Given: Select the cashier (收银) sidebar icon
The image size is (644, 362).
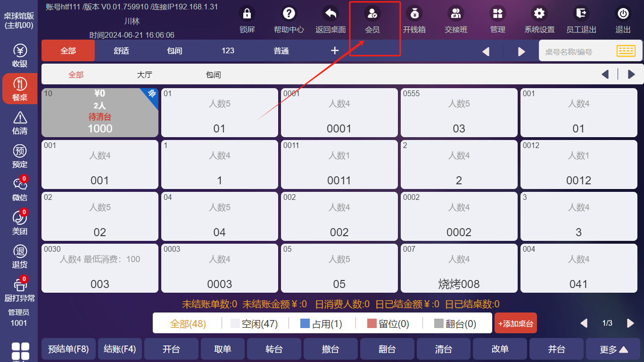Looking at the screenshot, I should tap(20, 51).
